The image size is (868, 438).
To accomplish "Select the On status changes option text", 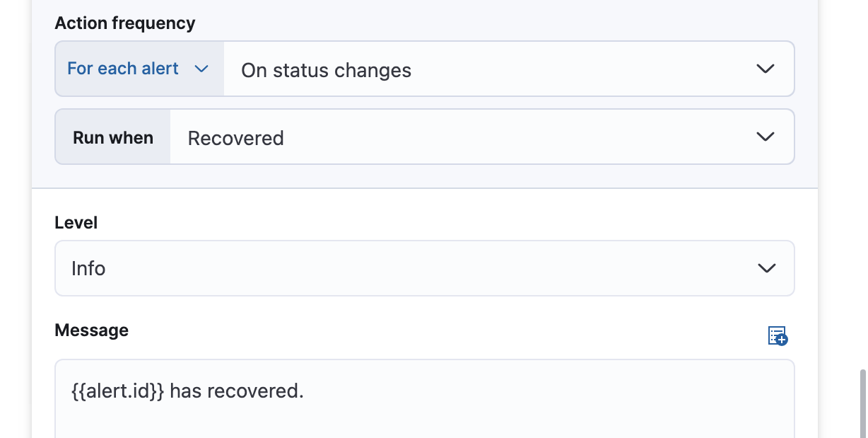I will 326,70.
